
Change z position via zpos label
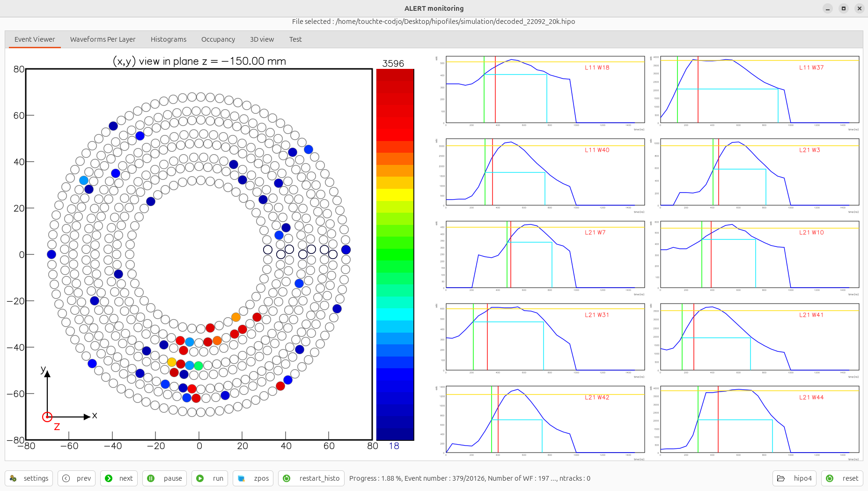click(261, 478)
